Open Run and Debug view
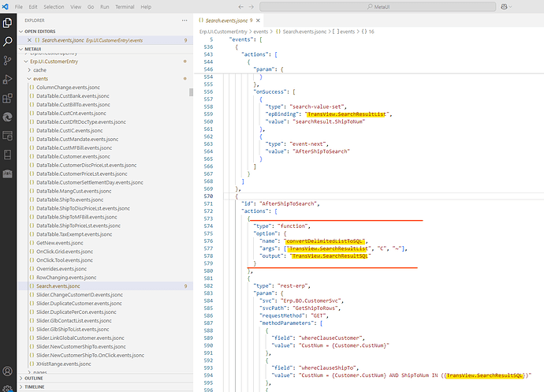 [x=7, y=79]
